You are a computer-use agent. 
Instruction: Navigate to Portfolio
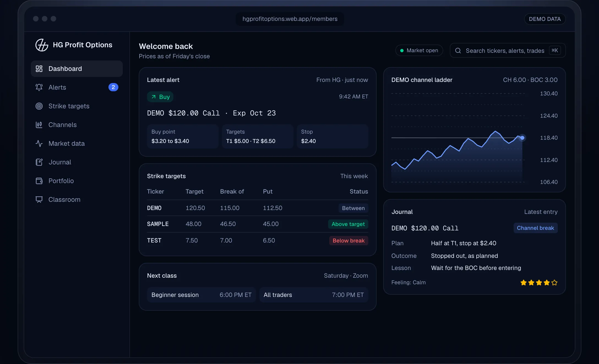pos(77,181)
